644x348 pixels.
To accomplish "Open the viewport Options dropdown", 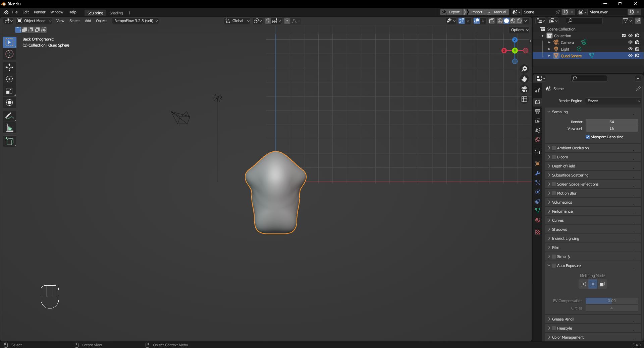I will (520, 30).
